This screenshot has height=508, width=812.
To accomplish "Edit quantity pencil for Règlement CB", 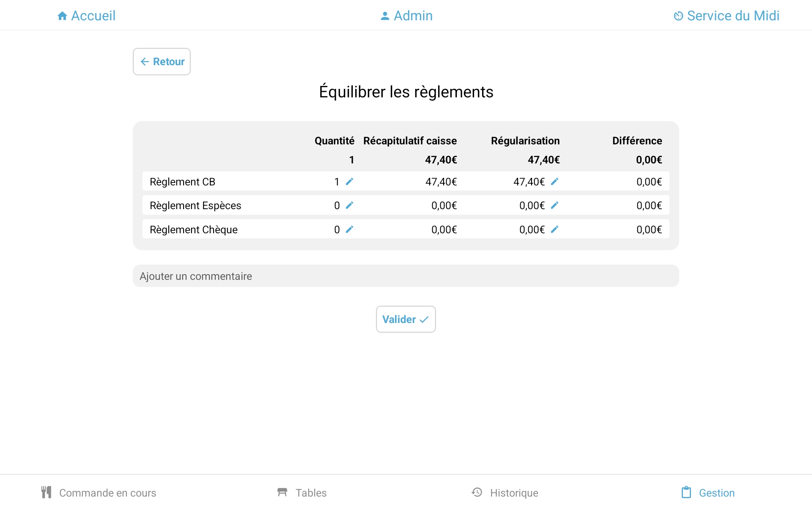I will [x=349, y=182].
